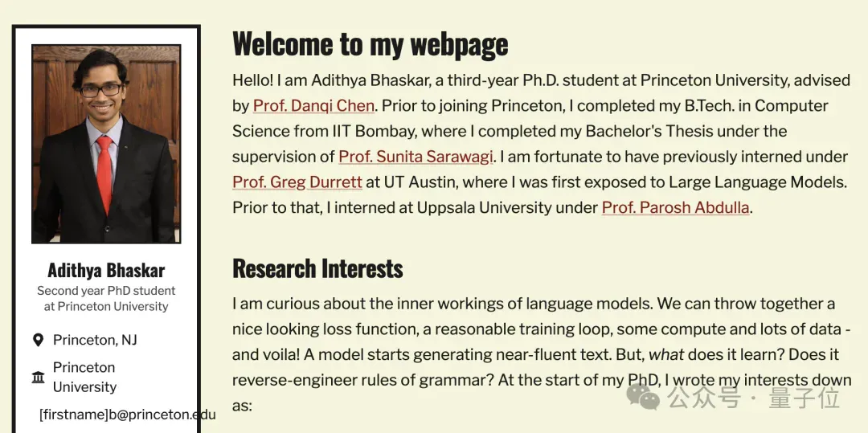Click the sidebar "Princeton University" affiliation label

[84, 377]
